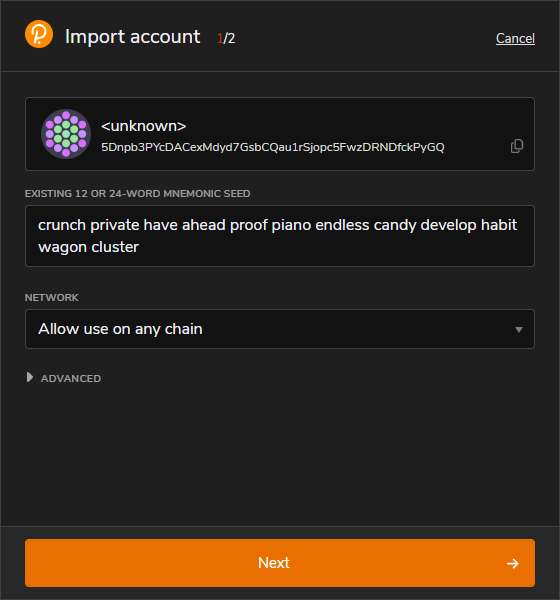
Task: Cancel the account import
Action: point(515,38)
